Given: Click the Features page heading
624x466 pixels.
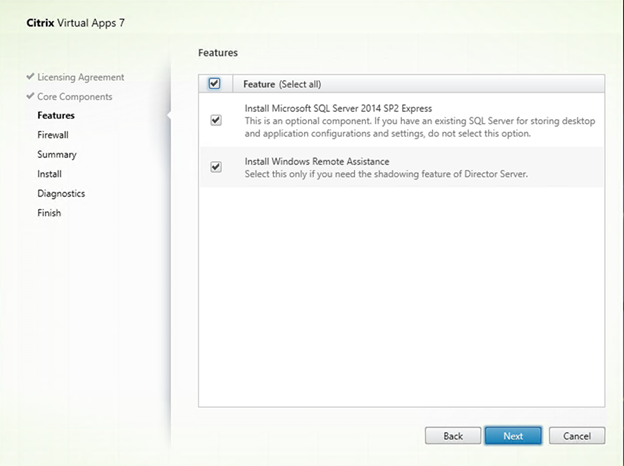Looking at the screenshot, I should [x=218, y=53].
